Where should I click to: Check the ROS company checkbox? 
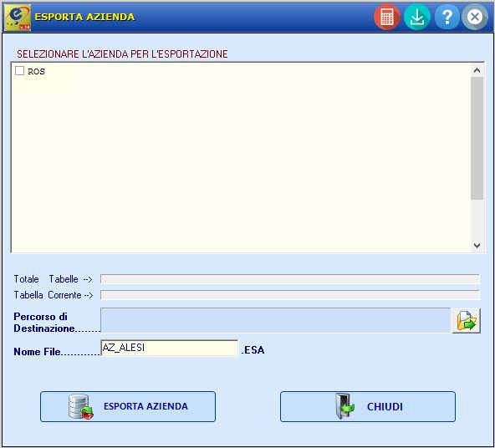pyautogui.click(x=19, y=71)
